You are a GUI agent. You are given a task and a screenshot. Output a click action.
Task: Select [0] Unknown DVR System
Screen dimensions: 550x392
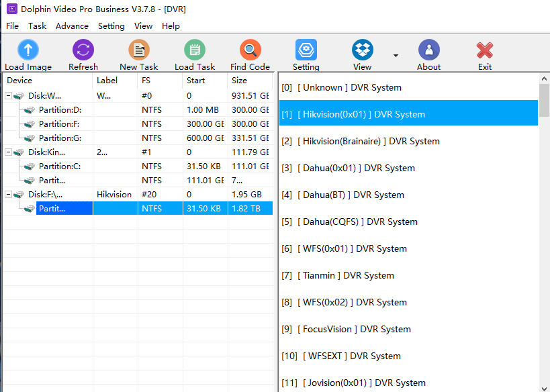coord(409,87)
